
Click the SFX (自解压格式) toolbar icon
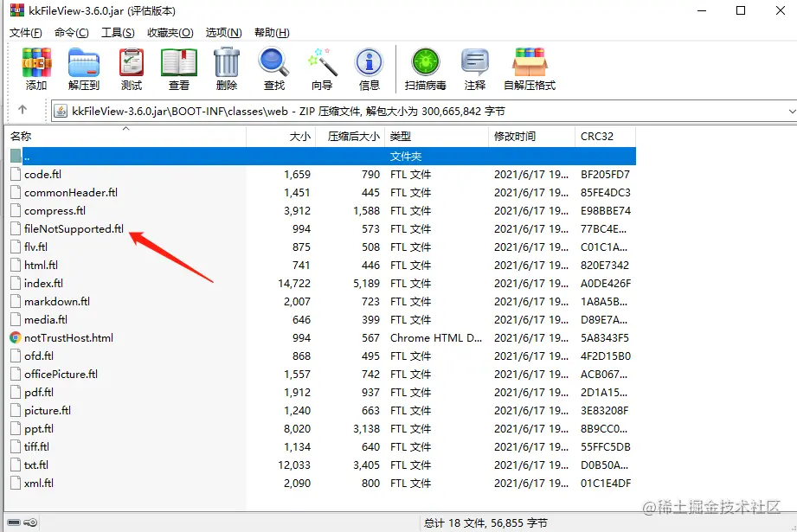click(529, 62)
